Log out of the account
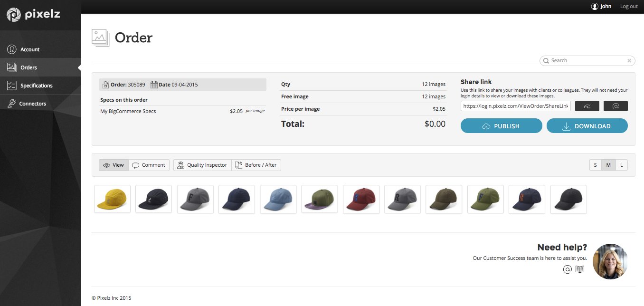 [x=629, y=7]
